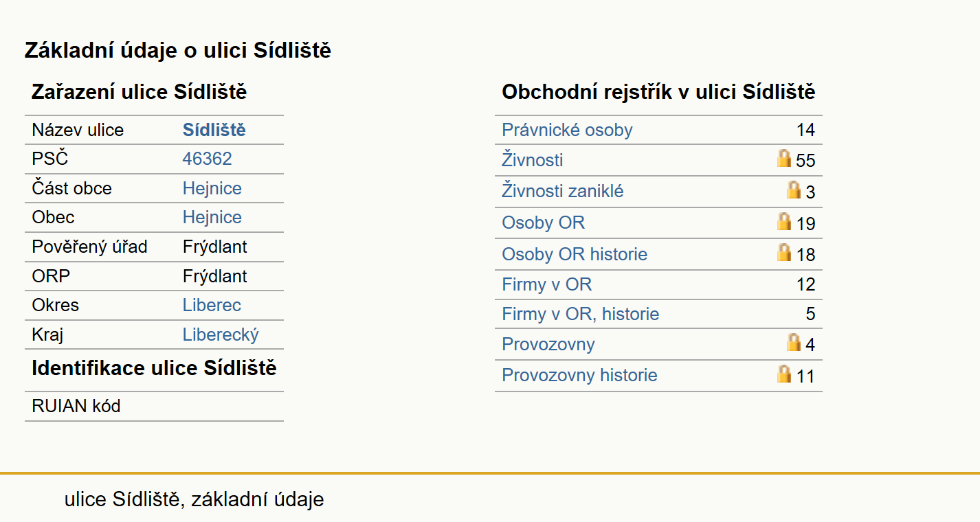Follow the Živnosti zaniklé link

[562, 191]
